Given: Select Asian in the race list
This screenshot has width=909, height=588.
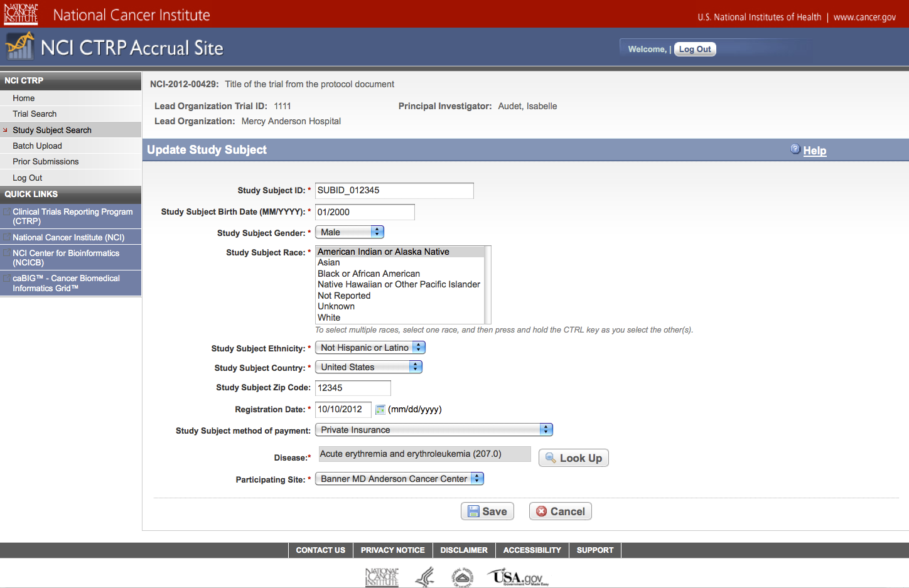Looking at the screenshot, I should (329, 263).
